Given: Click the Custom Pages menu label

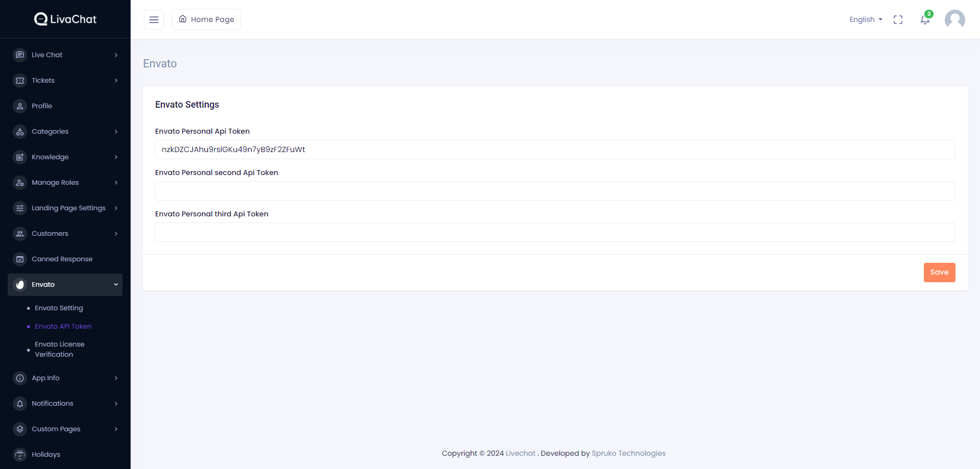Looking at the screenshot, I should coord(56,429).
